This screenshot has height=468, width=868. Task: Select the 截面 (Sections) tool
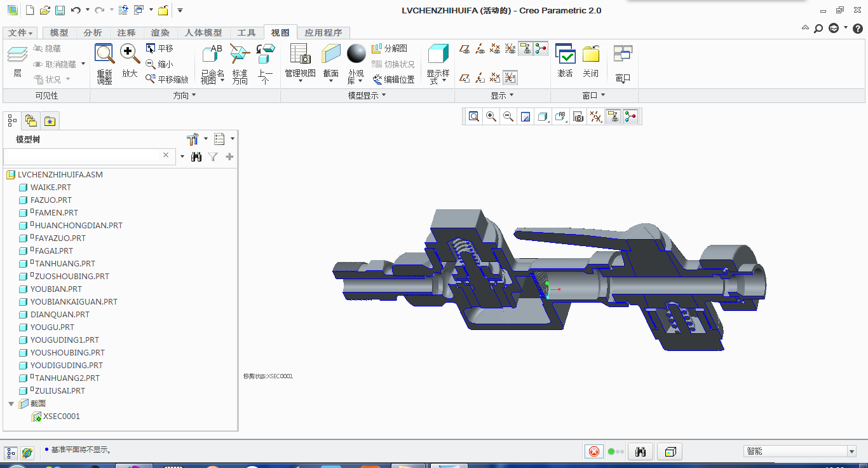coord(330,60)
